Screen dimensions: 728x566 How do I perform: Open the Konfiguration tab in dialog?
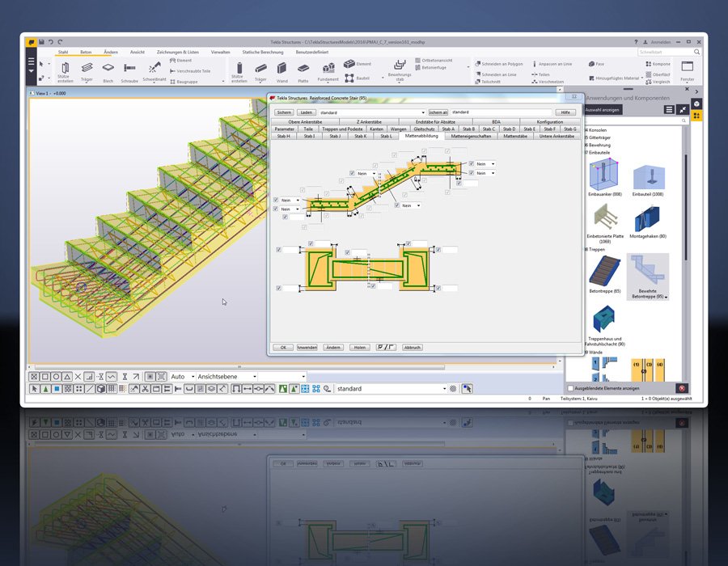[550, 122]
